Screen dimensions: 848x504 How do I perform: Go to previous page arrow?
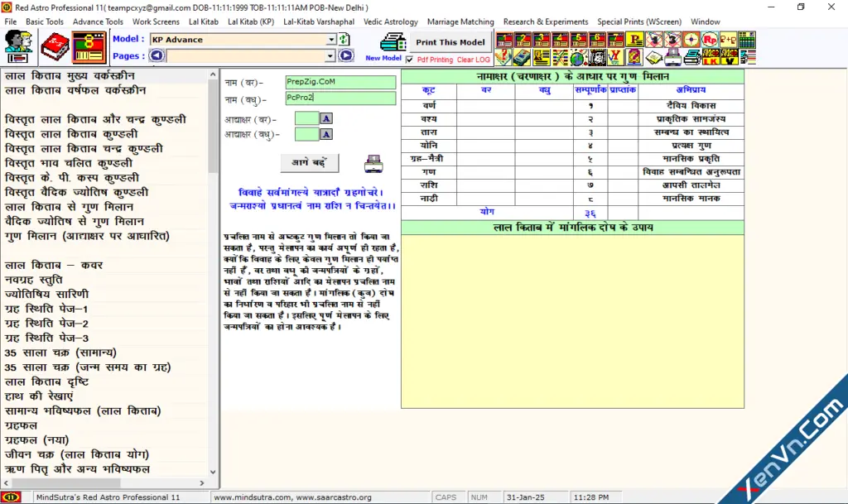click(x=157, y=55)
